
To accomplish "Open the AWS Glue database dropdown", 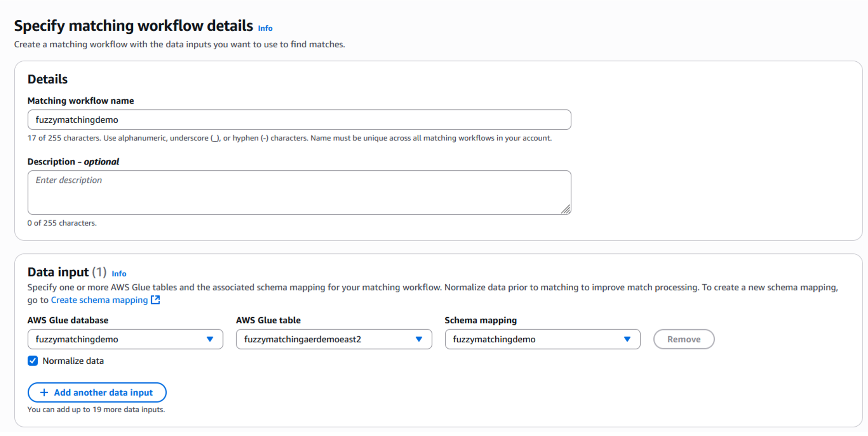I will 116,339.
